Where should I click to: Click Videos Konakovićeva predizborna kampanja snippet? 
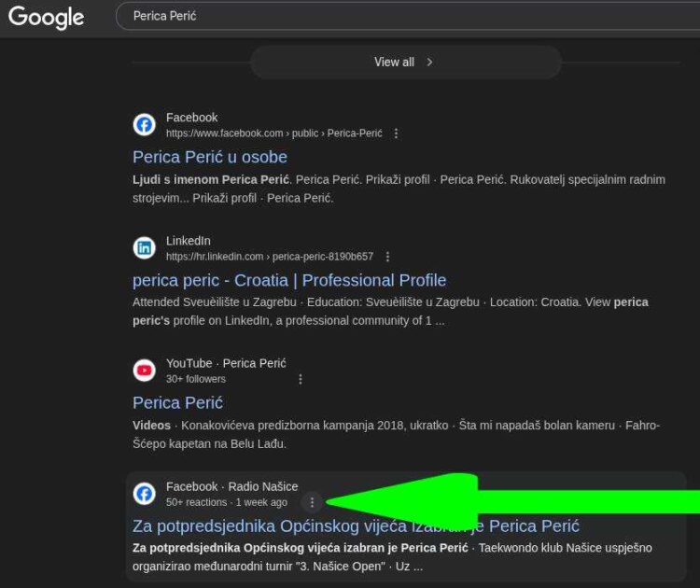tap(396, 434)
